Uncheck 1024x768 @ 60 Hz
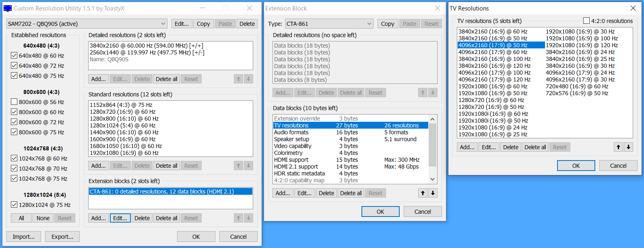The image size is (644, 248). tap(14, 158)
